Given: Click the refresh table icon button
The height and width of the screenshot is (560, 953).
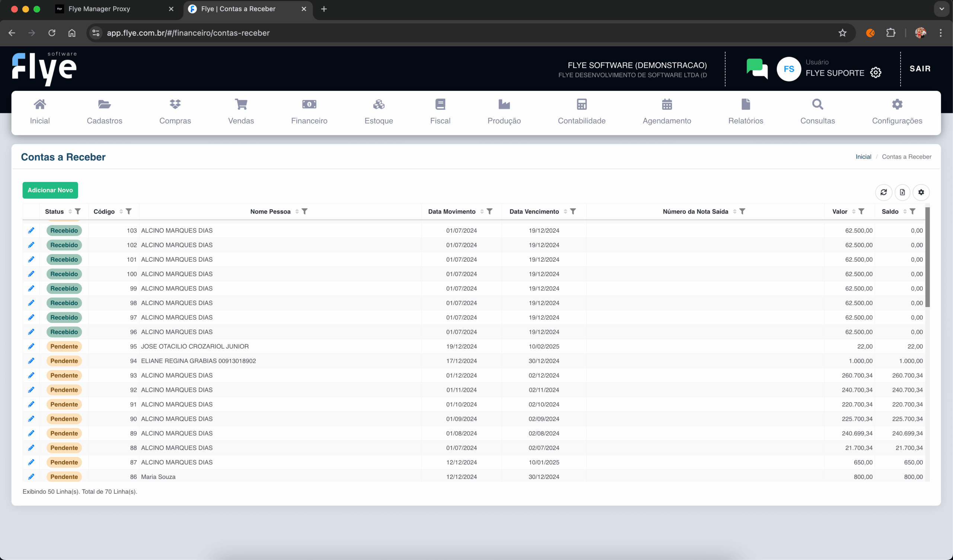Looking at the screenshot, I should coord(883,192).
